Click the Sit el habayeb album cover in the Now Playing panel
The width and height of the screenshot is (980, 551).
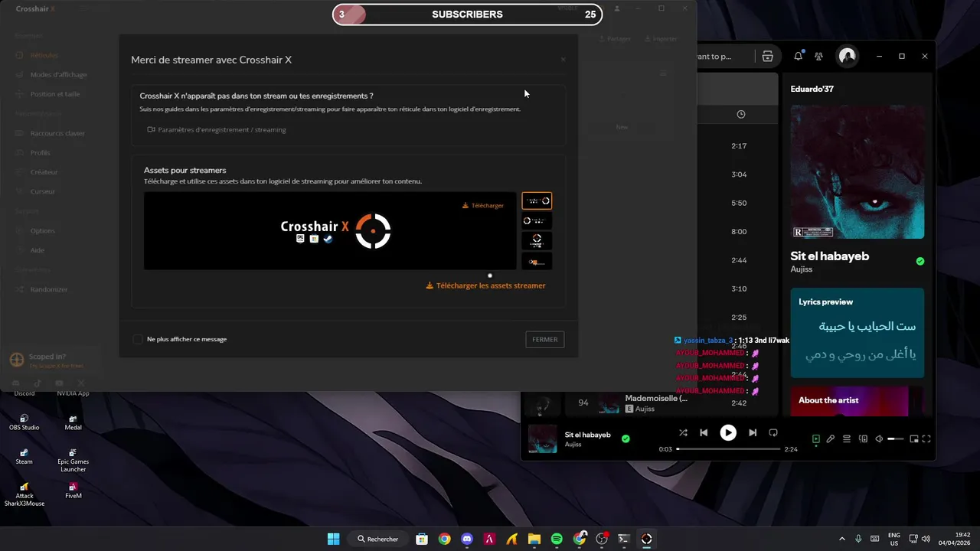857,172
